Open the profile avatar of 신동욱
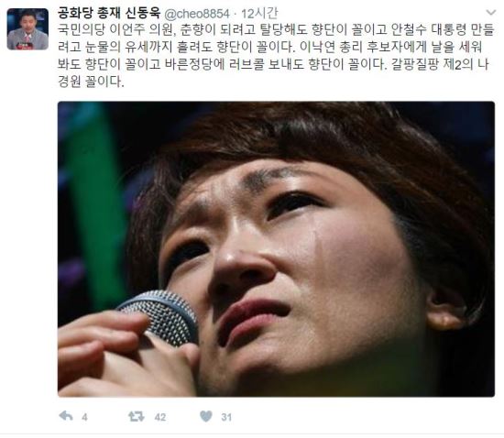This screenshot has width=504, height=438. point(28,29)
